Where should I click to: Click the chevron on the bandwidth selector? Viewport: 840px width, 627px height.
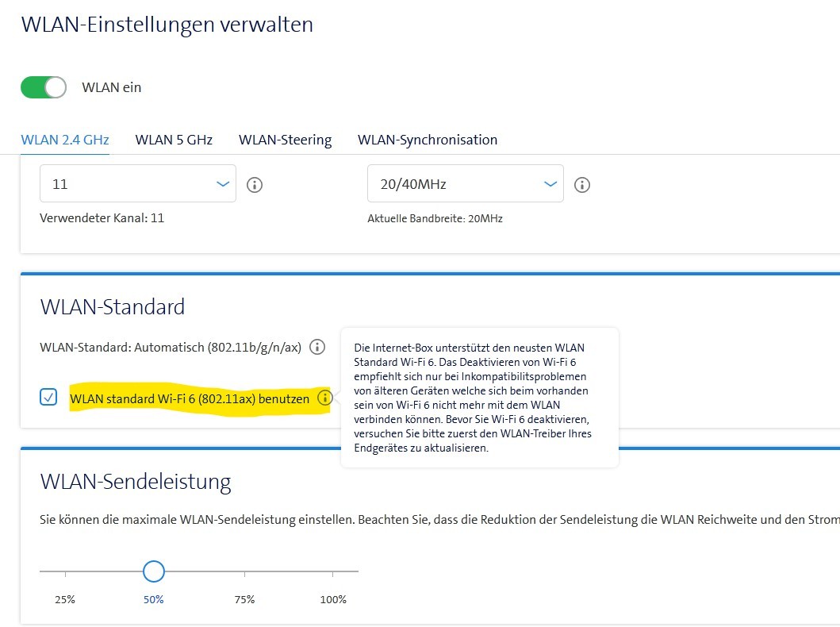pos(550,183)
